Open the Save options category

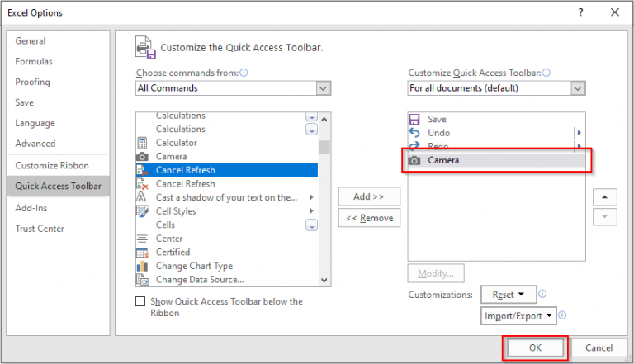click(x=24, y=102)
